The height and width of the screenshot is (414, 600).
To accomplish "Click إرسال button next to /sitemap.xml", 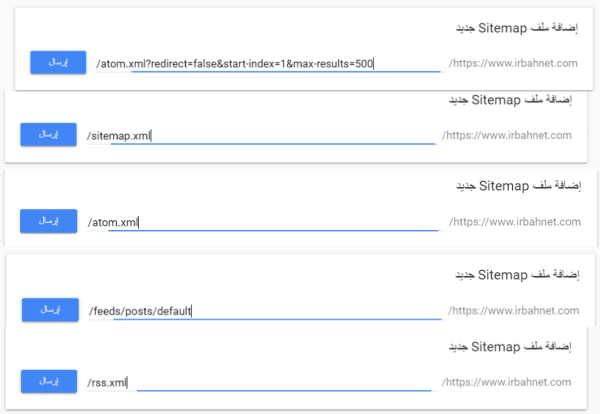I will coord(48,134).
